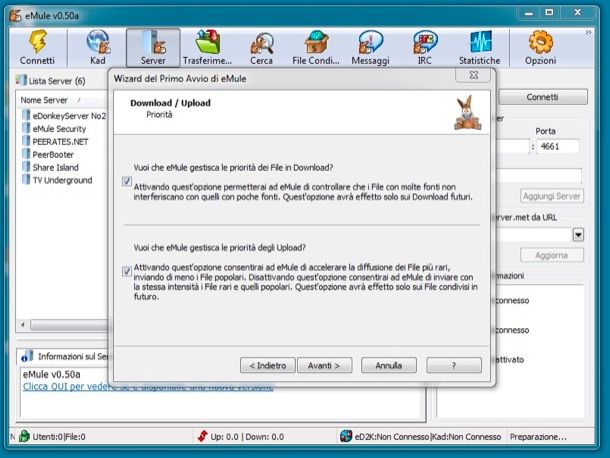Click the wizard help question mark button
Viewport: 610px width, 458px height.
click(454, 365)
